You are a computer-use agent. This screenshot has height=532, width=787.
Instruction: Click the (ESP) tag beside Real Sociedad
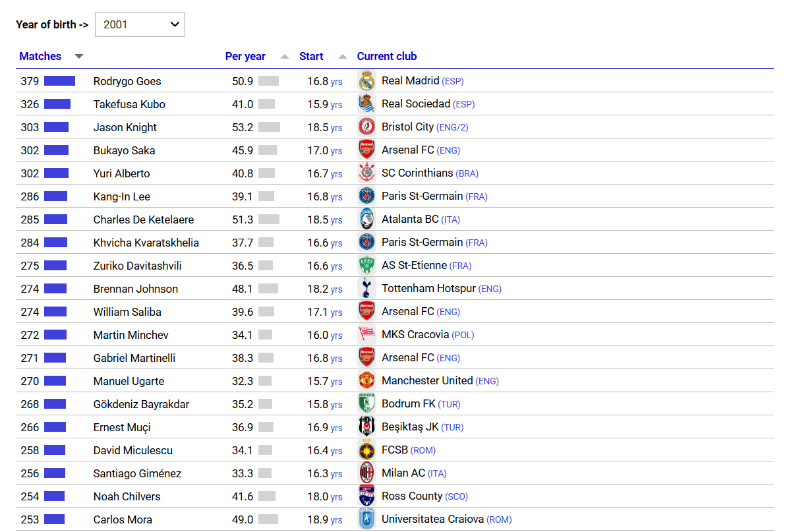(464, 104)
